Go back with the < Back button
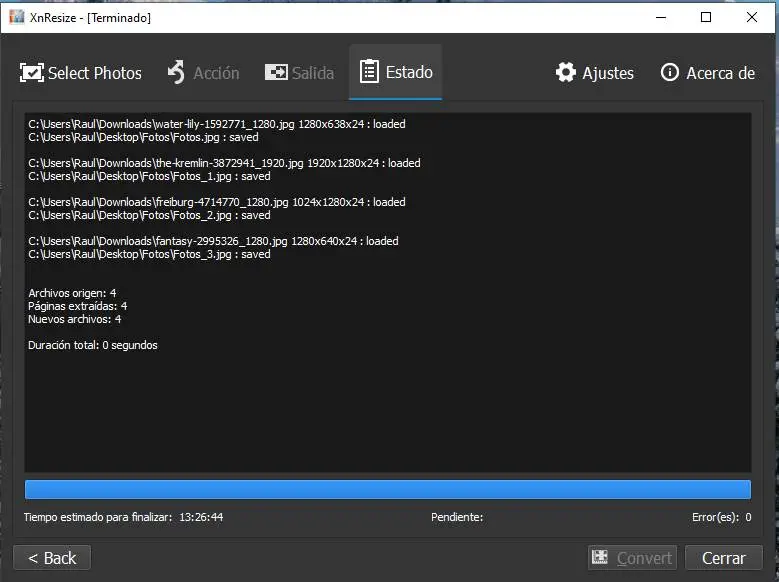Viewport: 779px width, 582px height. tap(52, 558)
